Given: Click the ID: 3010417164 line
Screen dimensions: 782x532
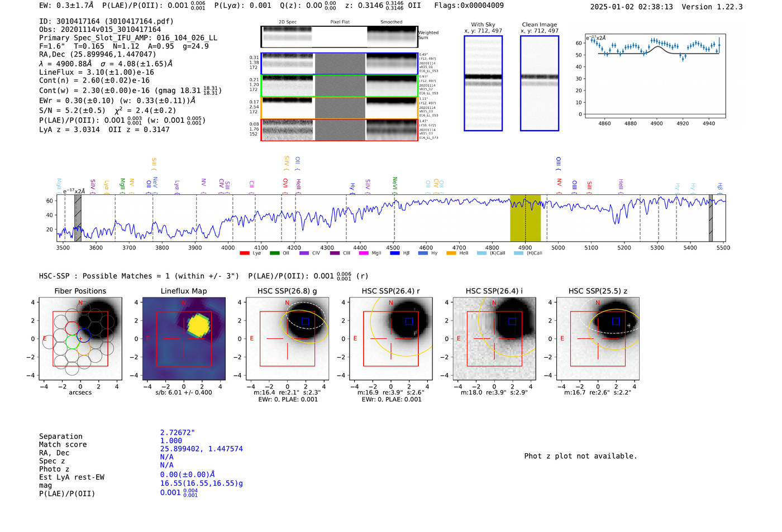Looking at the screenshot, I should [x=106, y=21].
